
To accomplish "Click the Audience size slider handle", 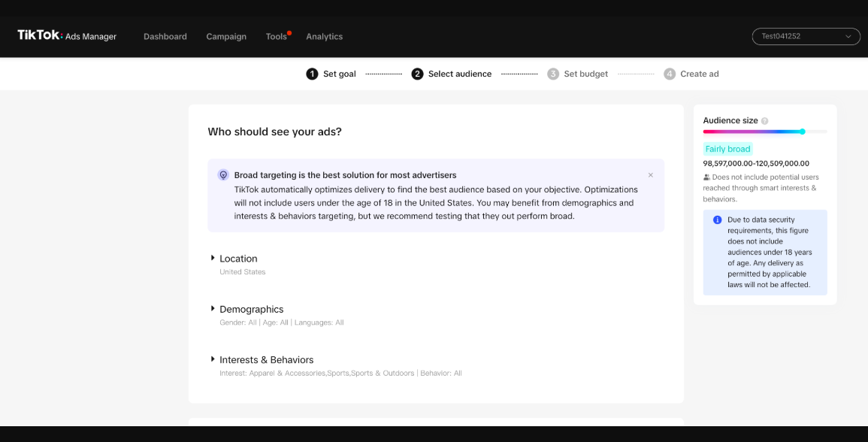I will coord(803,132).
